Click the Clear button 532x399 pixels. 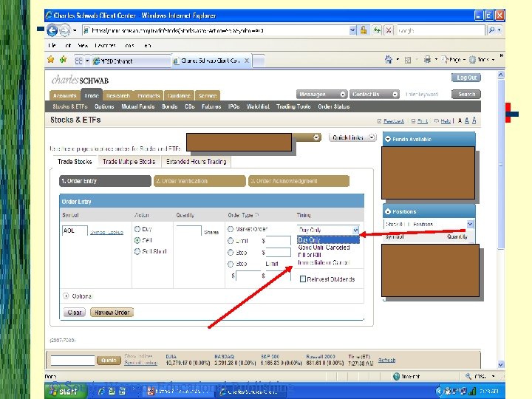[75, 313]
